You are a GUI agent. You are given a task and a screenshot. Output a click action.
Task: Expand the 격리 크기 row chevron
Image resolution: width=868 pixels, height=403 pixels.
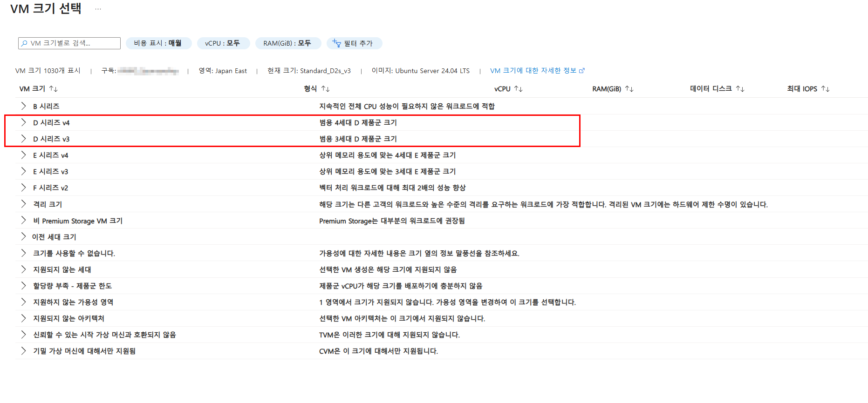tap(23, 204)
